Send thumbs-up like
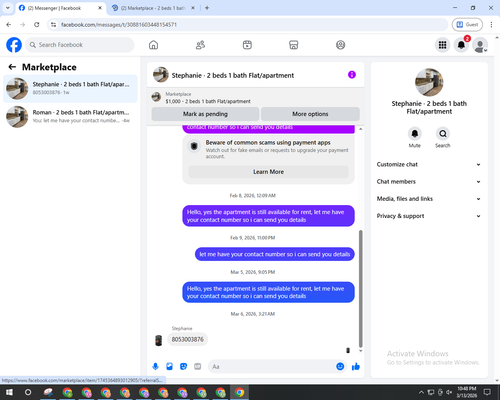This screenshot has width=500, height=400. point(356,367)
